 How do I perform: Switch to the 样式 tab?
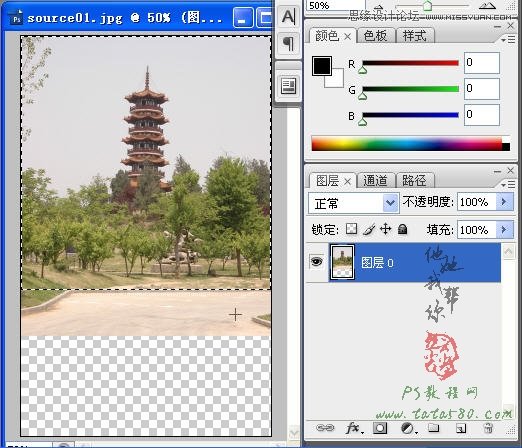click(414, 36)
